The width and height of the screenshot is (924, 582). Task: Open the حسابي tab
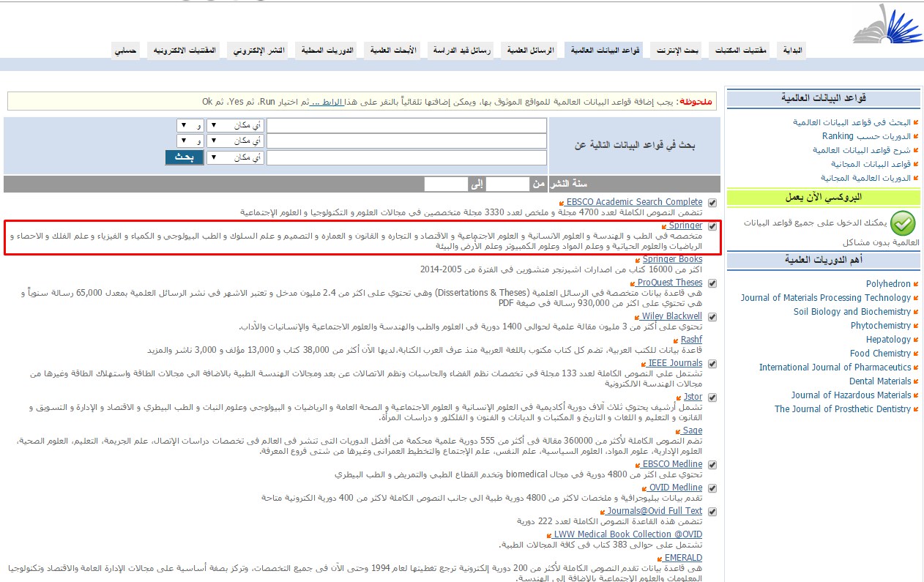(x=125, y=49)
